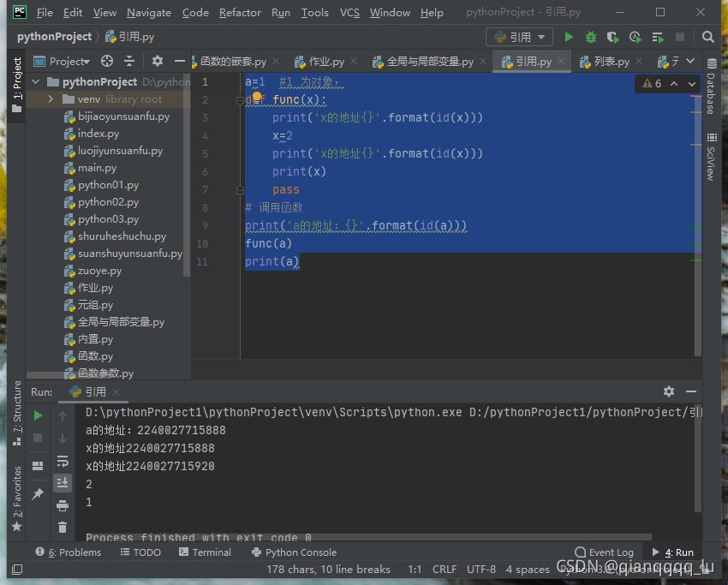728x585 pixels.
Task: Collapse all using Project panel toolbar icon
Action: [129, 61]
